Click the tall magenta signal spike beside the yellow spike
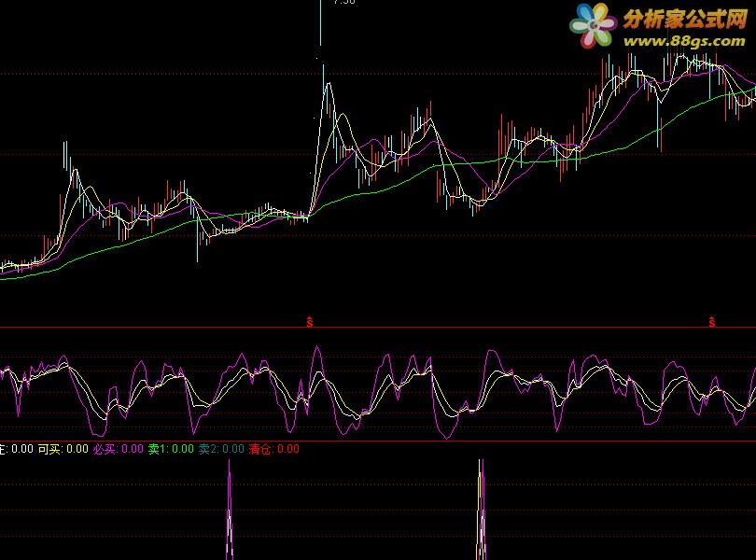The height and width of the screenshot is (560, 756). click(483, 510)
